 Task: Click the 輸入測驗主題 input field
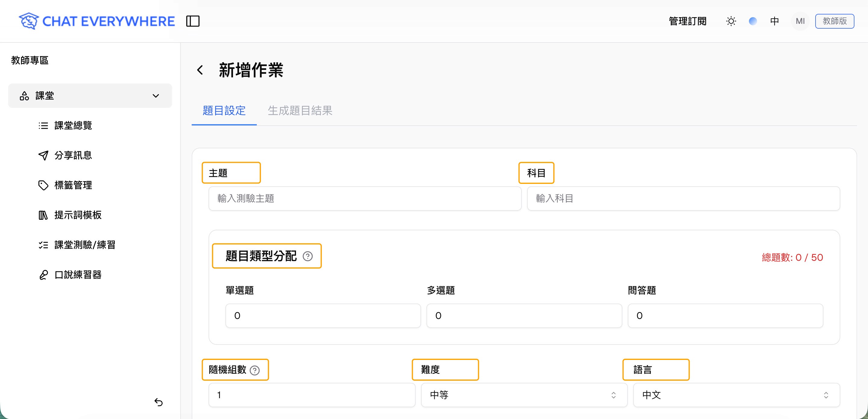pos(365,199)
